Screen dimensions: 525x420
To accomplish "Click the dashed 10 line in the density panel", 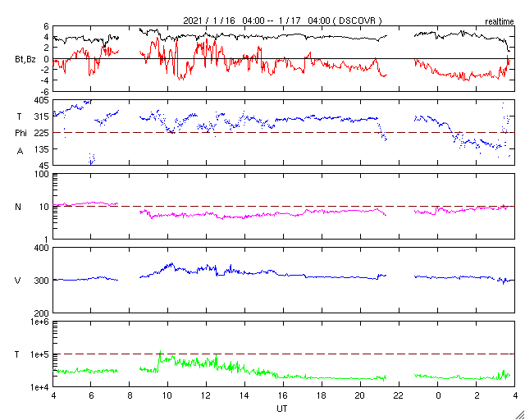I will pos(284,207).
